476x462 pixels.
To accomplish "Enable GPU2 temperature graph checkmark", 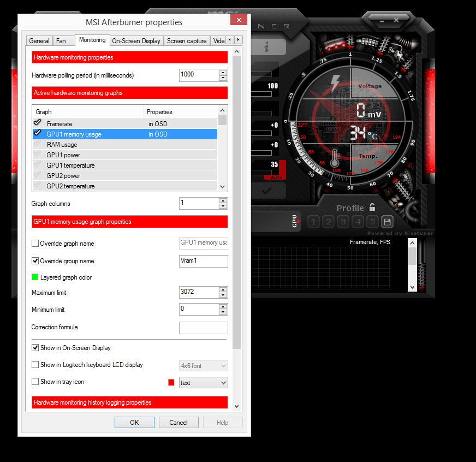I will point(37,185).
